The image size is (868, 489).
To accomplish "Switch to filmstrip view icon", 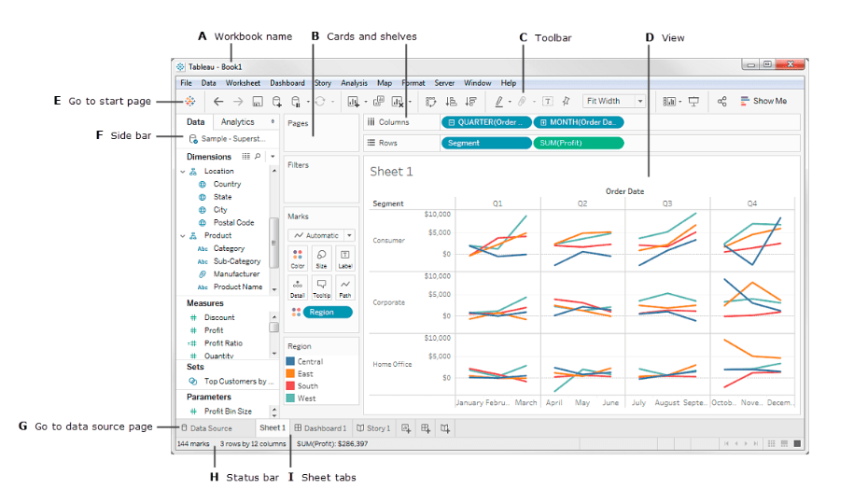I will pyautogui.click(x=784, y=443).
